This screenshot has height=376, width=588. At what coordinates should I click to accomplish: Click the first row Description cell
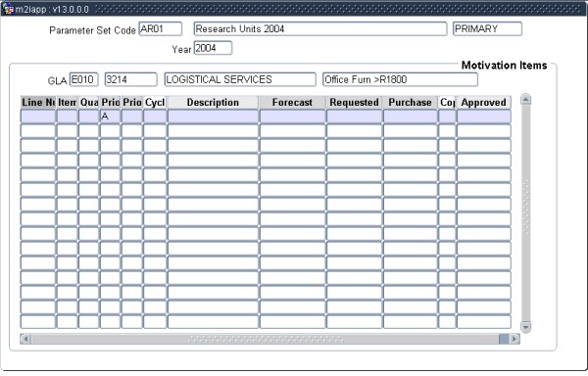click(213, 117)
